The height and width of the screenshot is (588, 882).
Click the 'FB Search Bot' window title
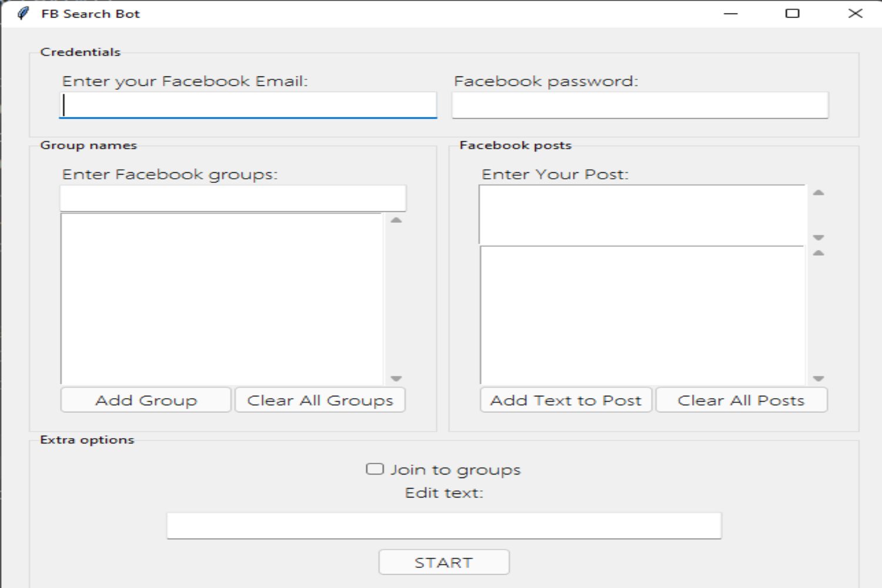pyautogui.click(x=91, y=14)
